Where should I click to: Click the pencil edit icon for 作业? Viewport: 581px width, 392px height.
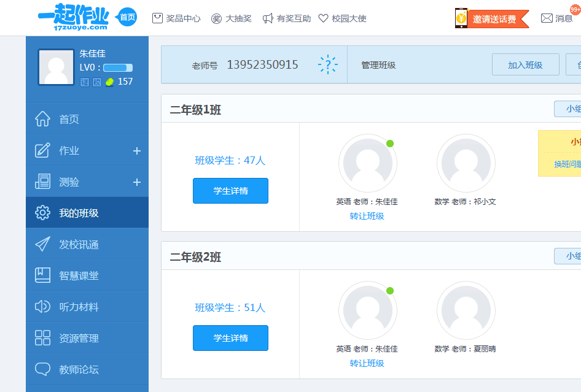click(42, 150)
